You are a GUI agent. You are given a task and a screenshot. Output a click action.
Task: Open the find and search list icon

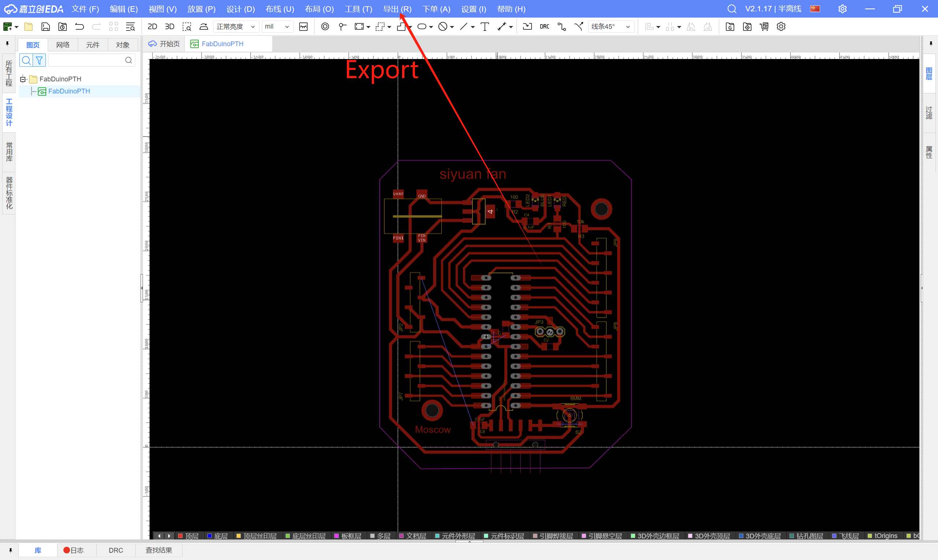(130, 26)
